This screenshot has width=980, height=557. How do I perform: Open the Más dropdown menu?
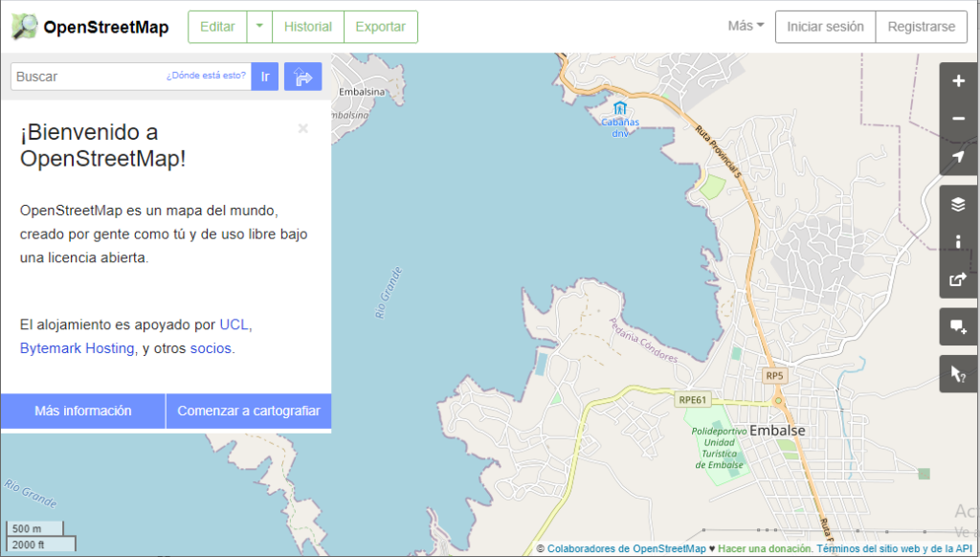tap(746, 26)
